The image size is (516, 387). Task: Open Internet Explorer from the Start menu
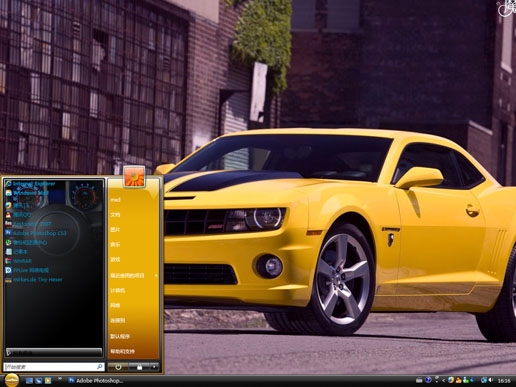coord(31,184)
